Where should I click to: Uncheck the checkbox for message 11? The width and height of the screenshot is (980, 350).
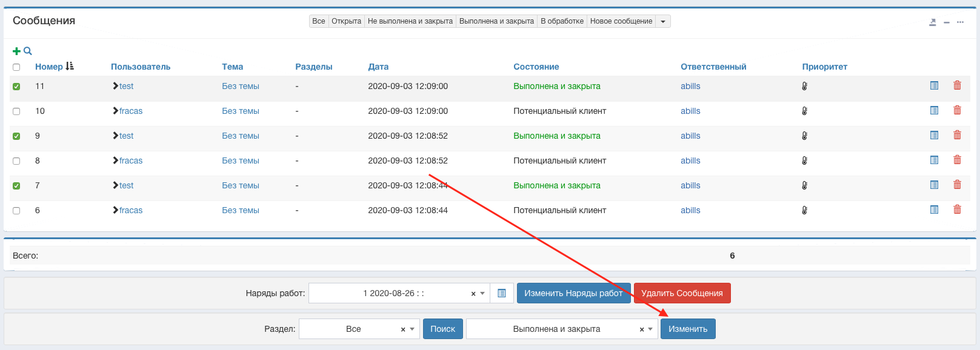(x=16, y=87)
